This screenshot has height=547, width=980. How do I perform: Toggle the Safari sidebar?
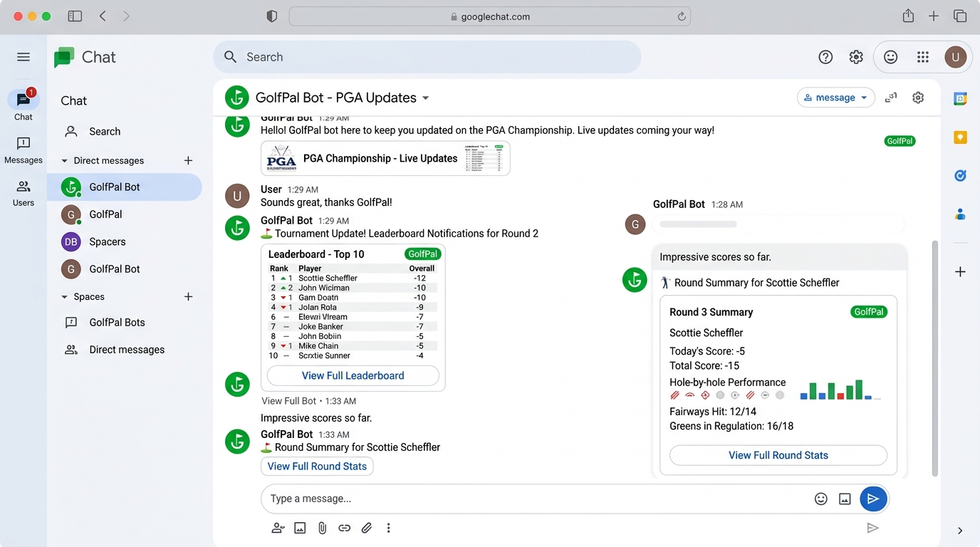(75, 16)
